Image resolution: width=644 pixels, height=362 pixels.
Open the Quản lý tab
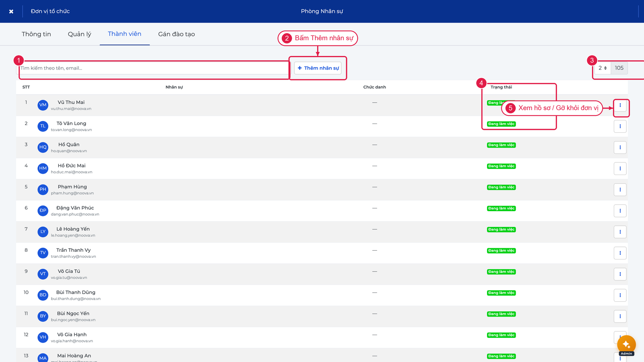coord(79,34)
